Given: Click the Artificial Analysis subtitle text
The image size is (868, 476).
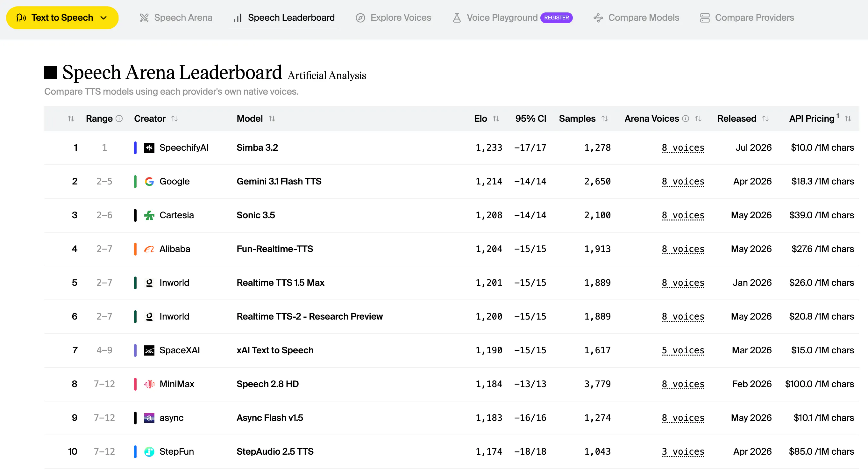Looking at the screenshot, I should point(327,75).
